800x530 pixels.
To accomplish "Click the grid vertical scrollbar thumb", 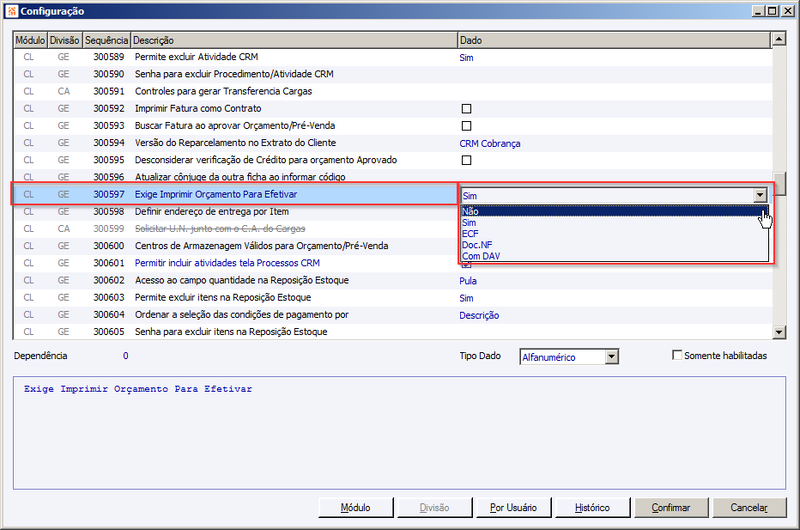I will click(x=779, y=183).
